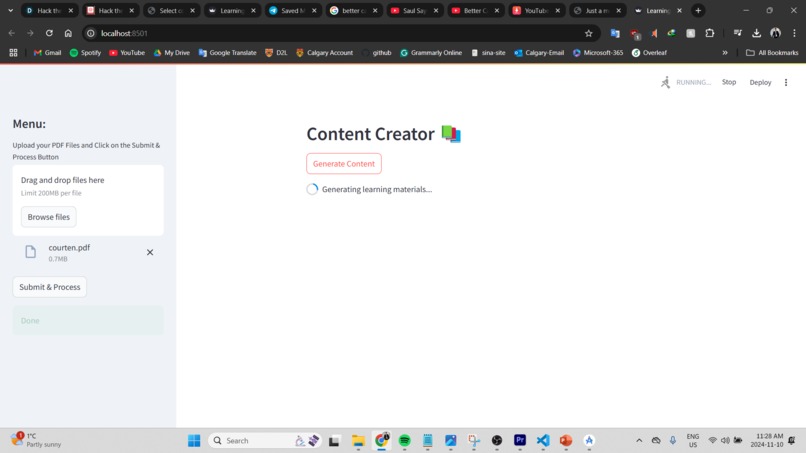The image size is (806, 453).
Task: Go to the browser home page
Action: [68, 33]
